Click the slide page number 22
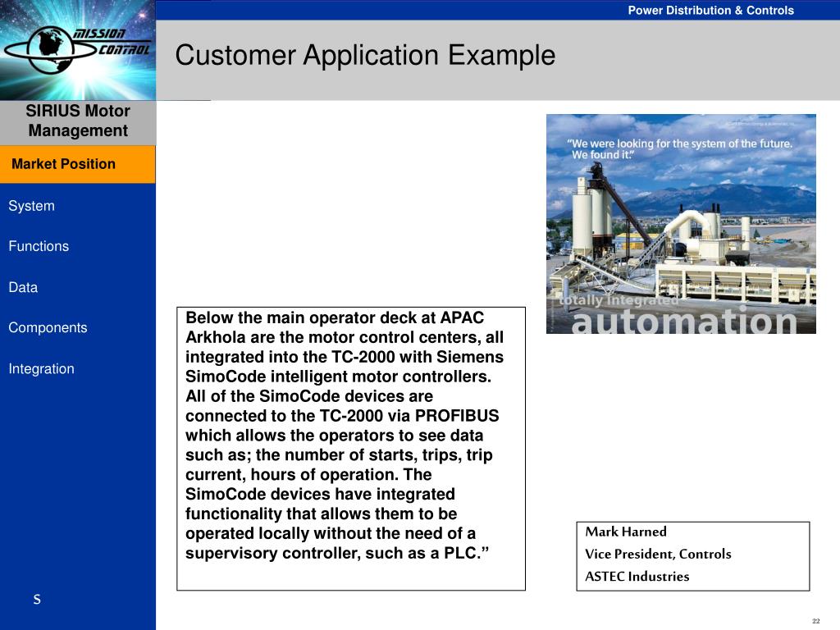This screenshot has width=840, height=630. [x=816, y=621]
